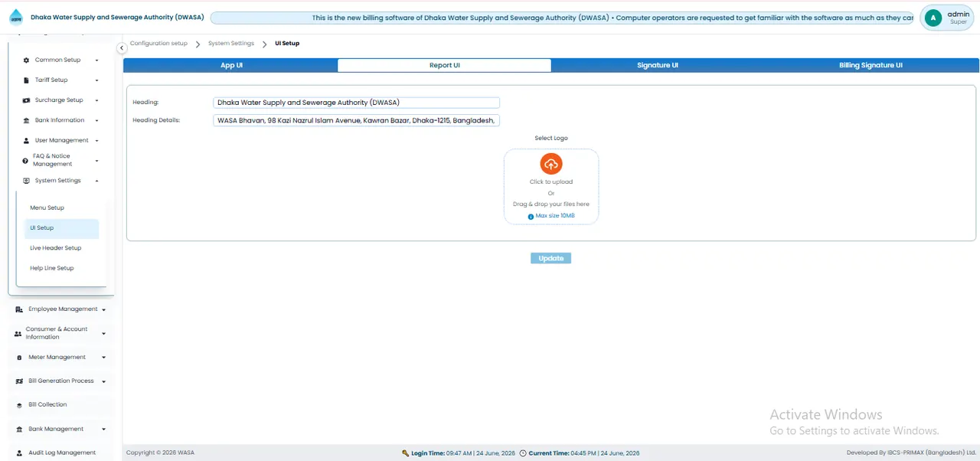
Task: Click the logo drag & drop area
Action: pos(551,186)
